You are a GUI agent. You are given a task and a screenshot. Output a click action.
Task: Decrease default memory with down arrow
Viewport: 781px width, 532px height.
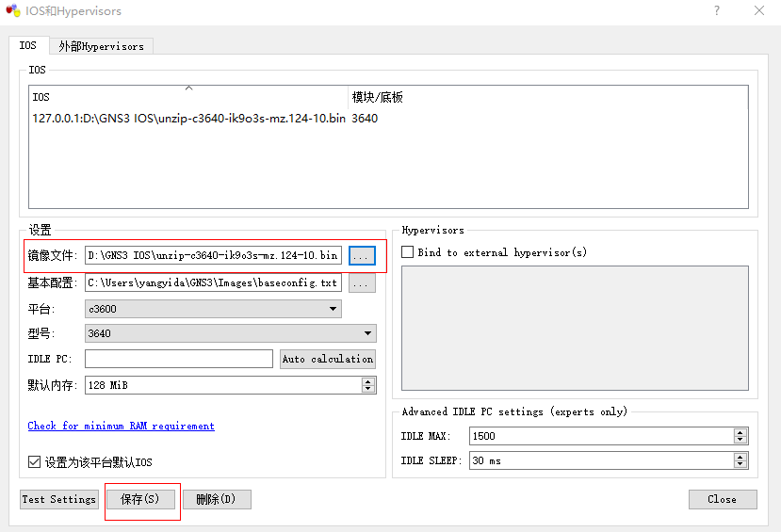pos(368,389)
